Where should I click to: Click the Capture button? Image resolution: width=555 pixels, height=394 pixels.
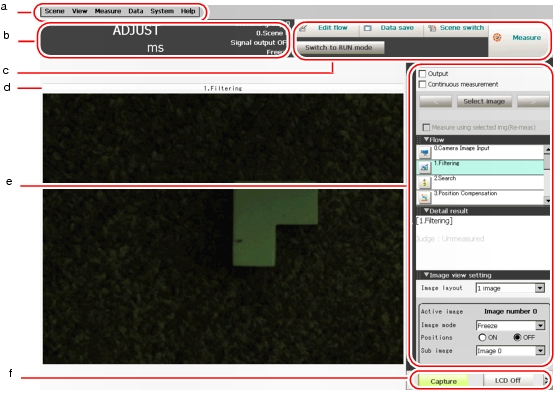point(443,381)
